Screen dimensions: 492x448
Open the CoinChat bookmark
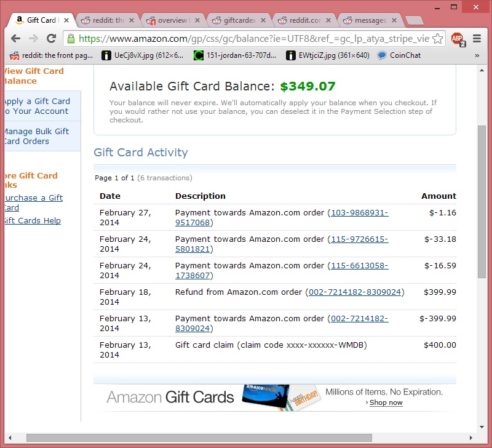399,55
